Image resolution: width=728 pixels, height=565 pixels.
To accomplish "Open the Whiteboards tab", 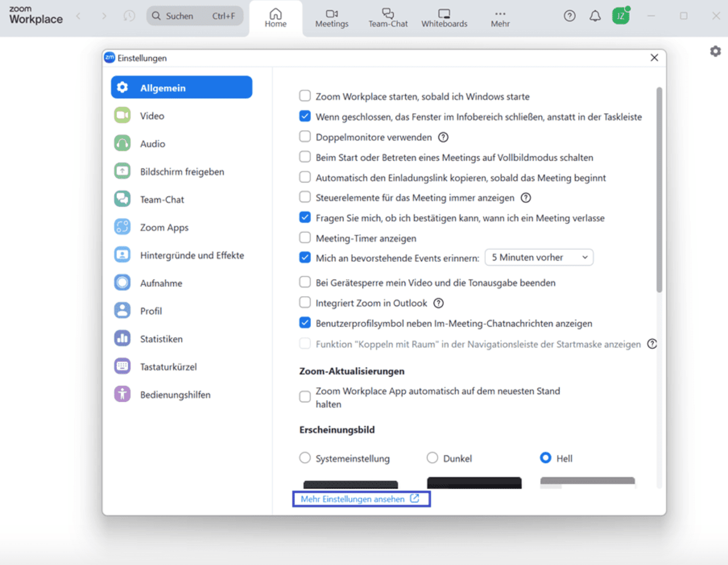I will coord(444,18).
